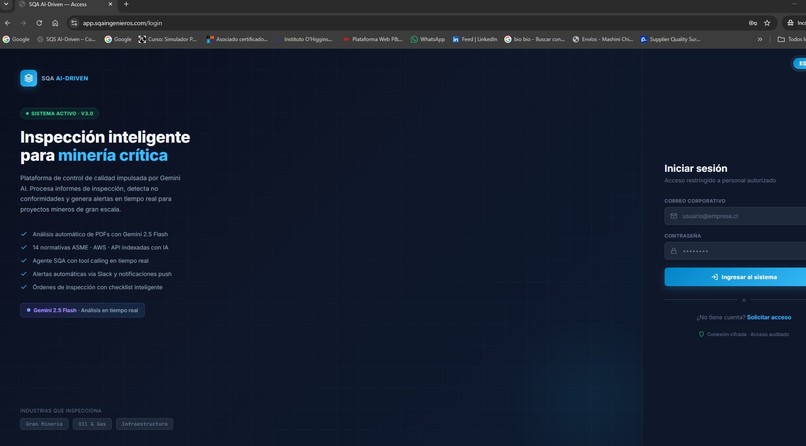The width and height of the screenshot is (806, 446).
Task: Click 'Agente SQA con tool calling' line
Action: click(x=90, y=261)
